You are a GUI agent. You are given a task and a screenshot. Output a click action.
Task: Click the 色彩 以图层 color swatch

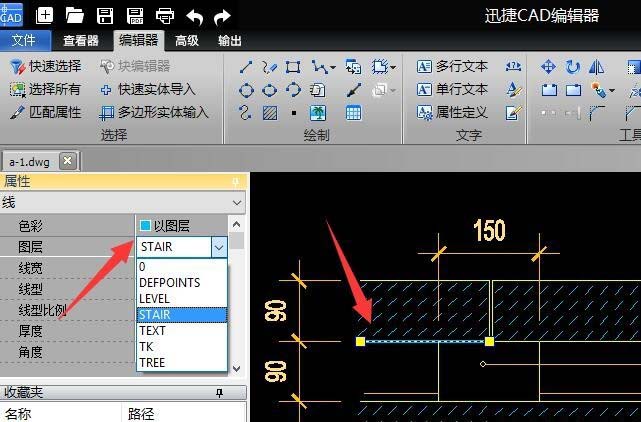[145, 225]
